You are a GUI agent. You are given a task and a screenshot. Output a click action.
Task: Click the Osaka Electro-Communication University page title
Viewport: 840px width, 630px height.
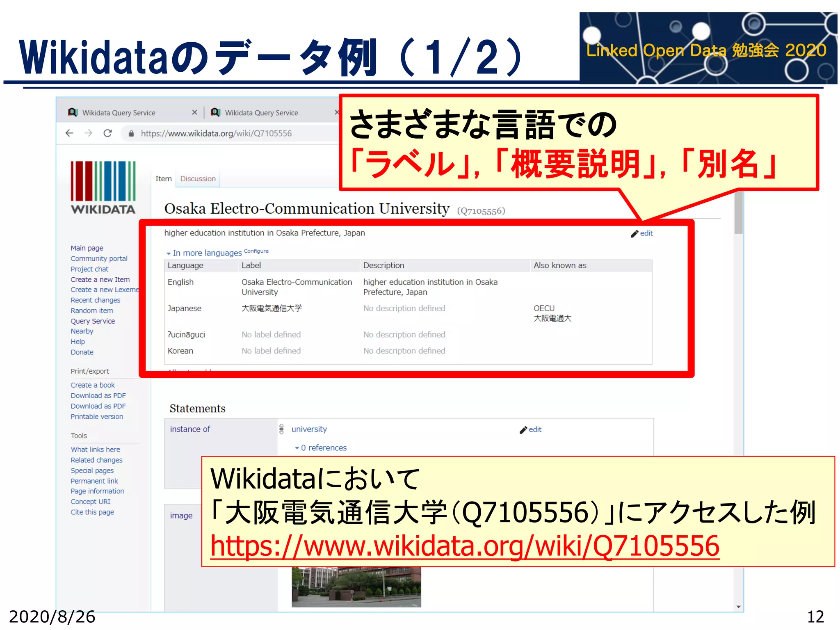pos(307,209)
